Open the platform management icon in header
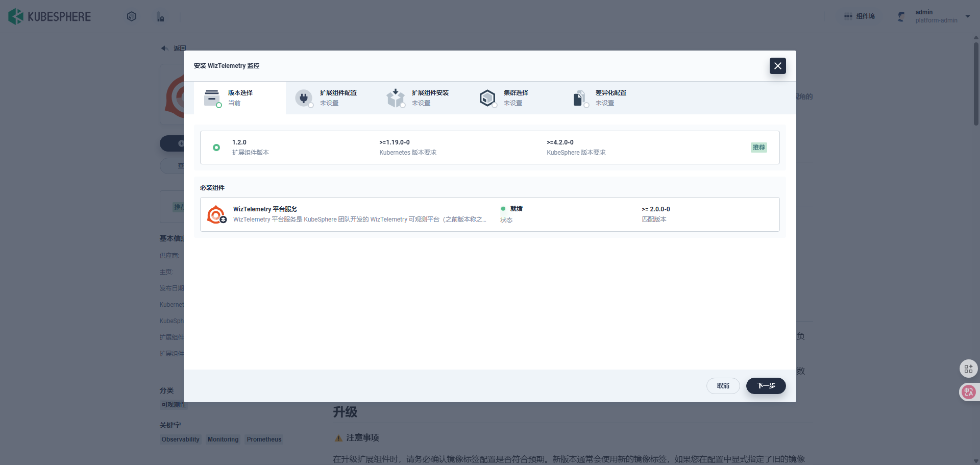Viewport: 980px width, 465px height. [160, 17]
